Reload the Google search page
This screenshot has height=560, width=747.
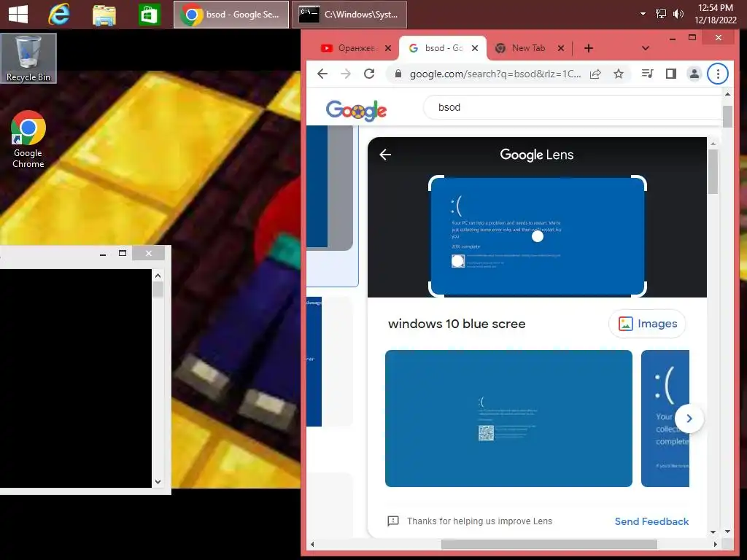pyautogui.click(x=369, y=74)
